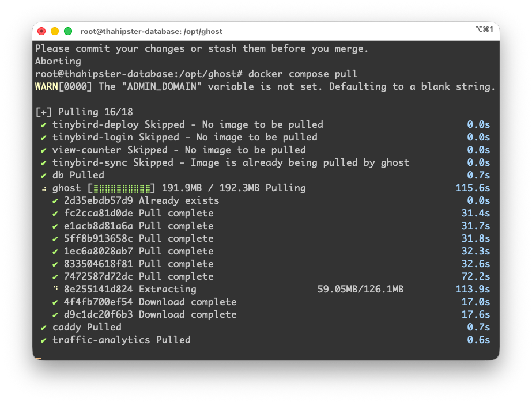Viewport: 532px width, 403px height.
Task: Click the checkmark beside "tinybird-login Skipped"
Action: [43, 137]
